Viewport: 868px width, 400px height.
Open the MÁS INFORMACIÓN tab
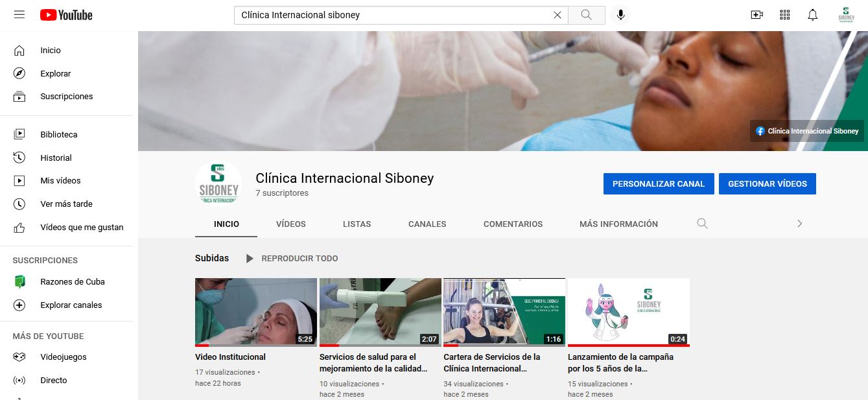[x=618, y=224]
